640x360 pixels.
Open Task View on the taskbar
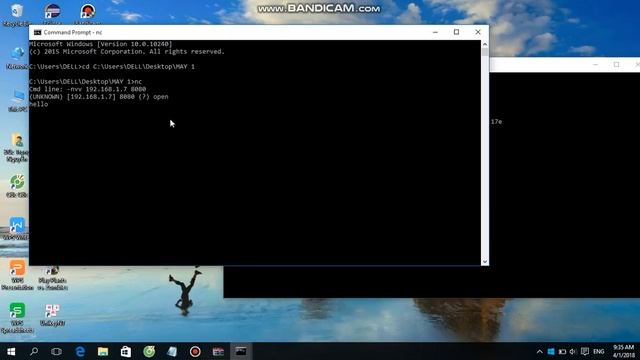(56, 351)
